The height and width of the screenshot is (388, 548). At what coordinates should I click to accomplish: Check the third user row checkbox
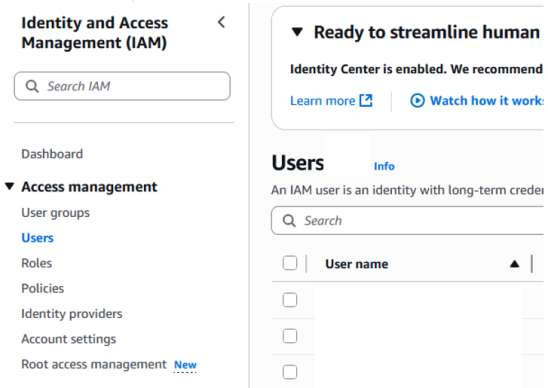tap(290, 372)
